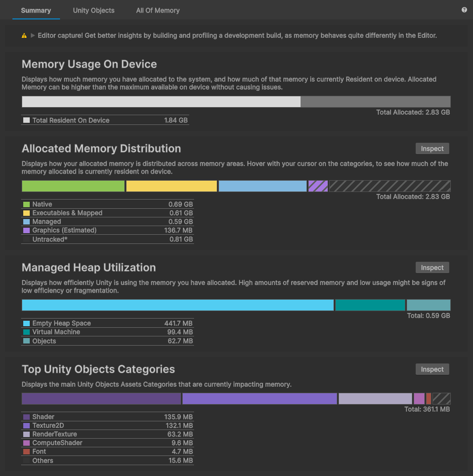473x476 pixels.
Task: Click the Empty Heap Space legend swatch
Action: click(26, 323)
